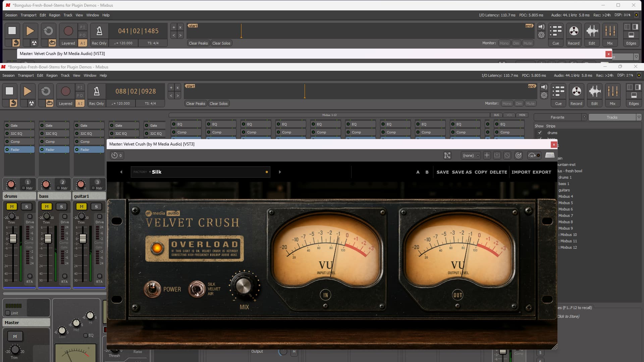
Task: Toggle the AI button beside Layered in the front window
Action: pyautogui.click(x=80, y=104)
